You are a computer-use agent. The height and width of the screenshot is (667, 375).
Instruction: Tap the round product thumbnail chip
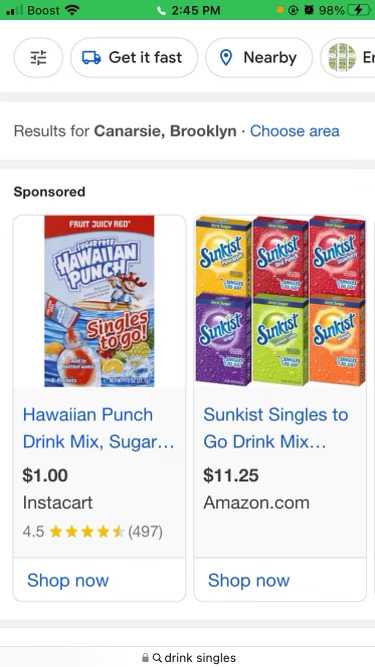coord(341,57)
